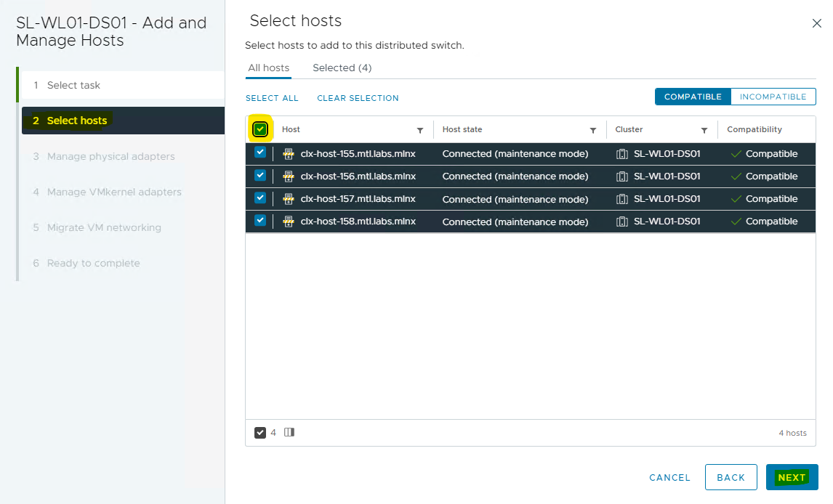Click SL-WL01-DS01 cluster name in clx-host-157 row
The width and height of the screenshot is (833, 504).
point(667,199)
